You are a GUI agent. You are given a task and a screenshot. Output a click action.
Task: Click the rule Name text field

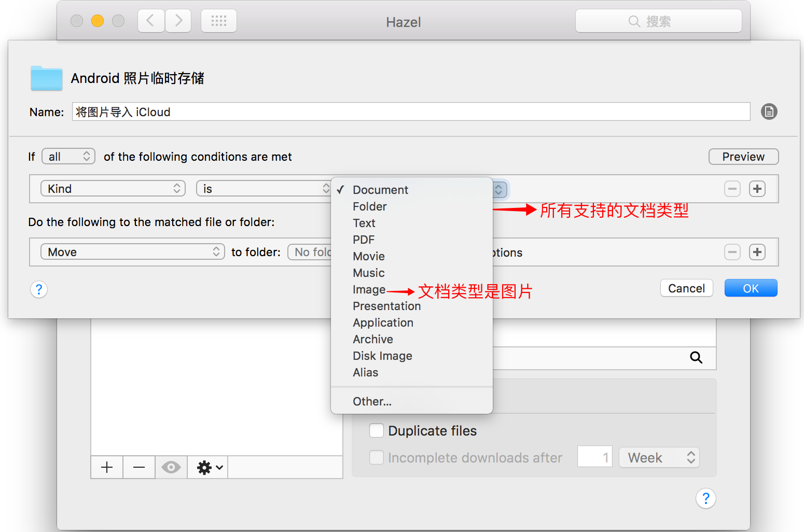[410, 112]
